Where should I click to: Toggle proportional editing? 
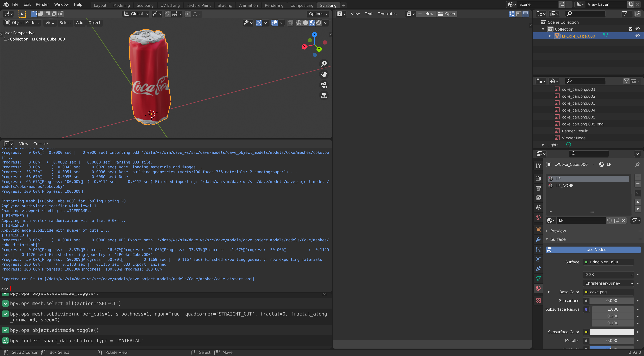pyautogui.click(x=188, y=14)
